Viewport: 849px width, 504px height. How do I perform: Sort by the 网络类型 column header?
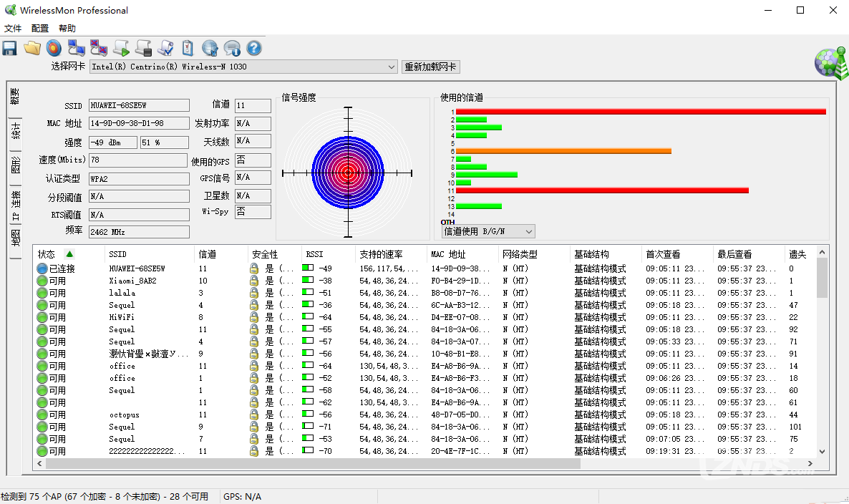pyautogui.click(x=533, y=254)
